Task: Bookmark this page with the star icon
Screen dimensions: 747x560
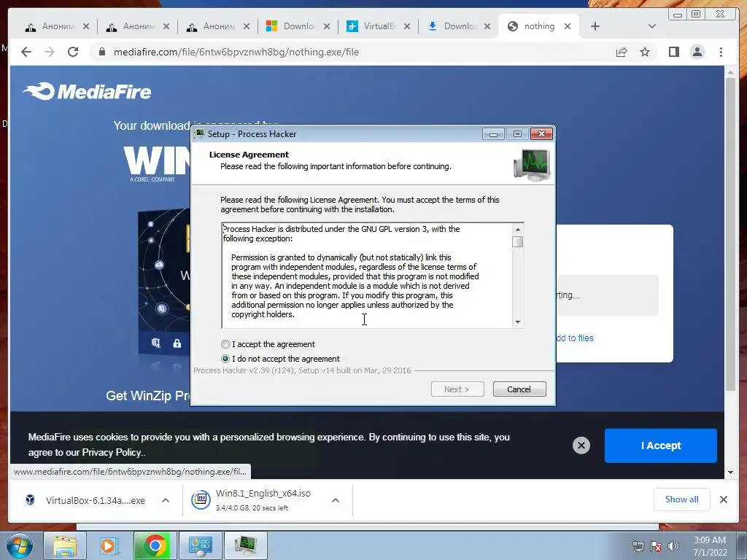Action: [645, 52]
